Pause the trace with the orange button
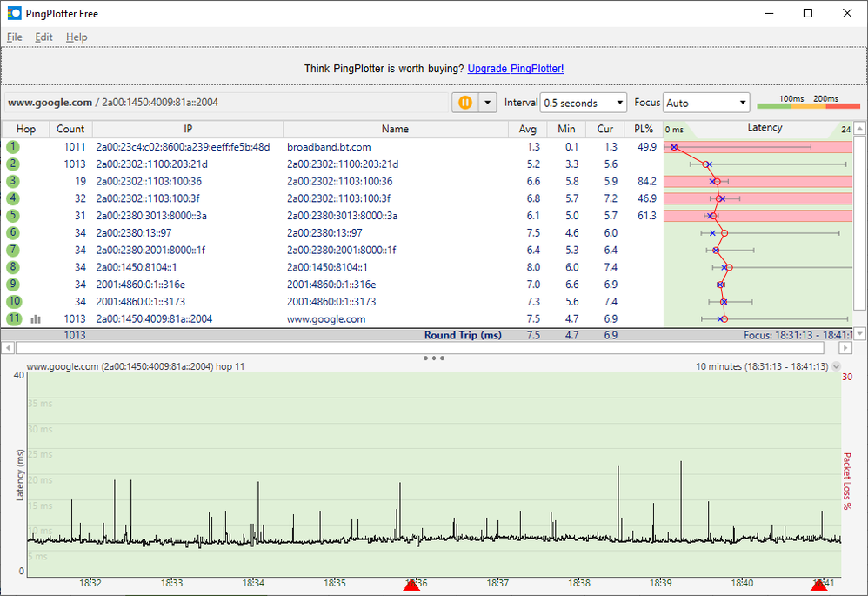 point(465,103)
